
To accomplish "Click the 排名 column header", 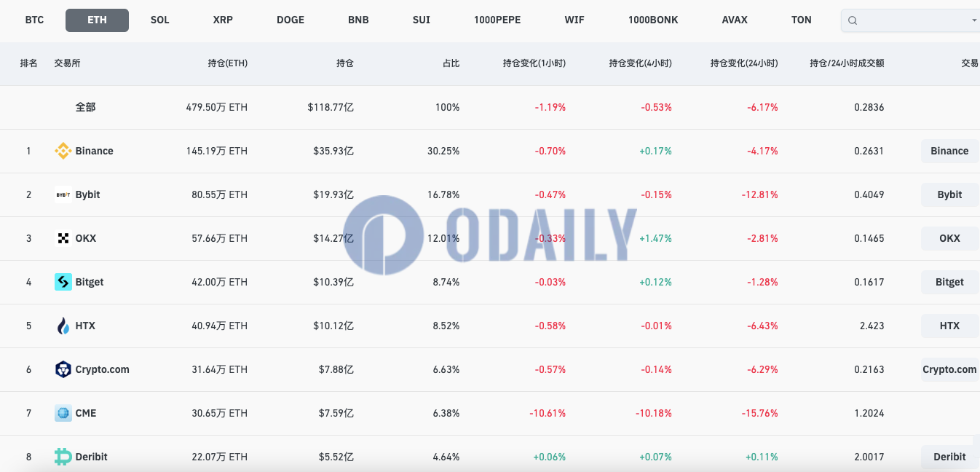I will click(29, 63).
